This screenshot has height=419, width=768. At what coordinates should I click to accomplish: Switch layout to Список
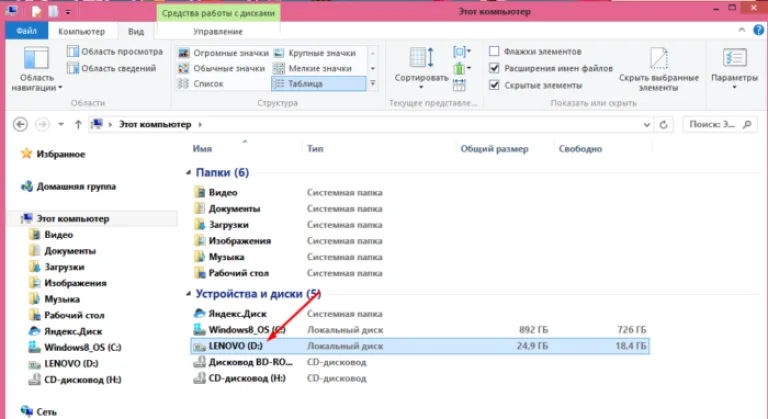tap(201, 84)
